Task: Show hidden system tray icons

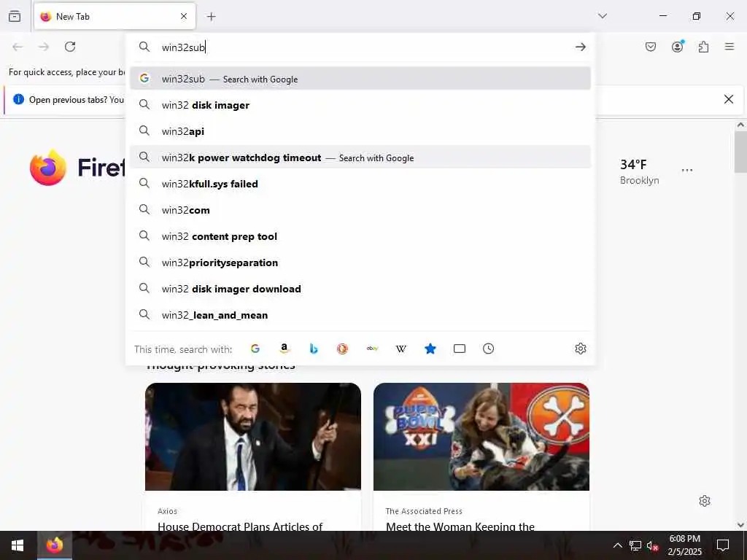Action: 617,545
